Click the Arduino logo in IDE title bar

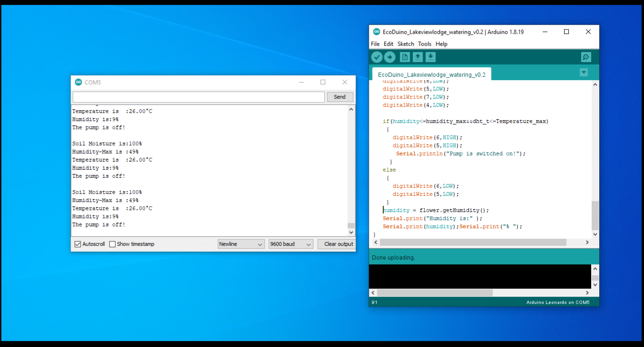(376, 32)
